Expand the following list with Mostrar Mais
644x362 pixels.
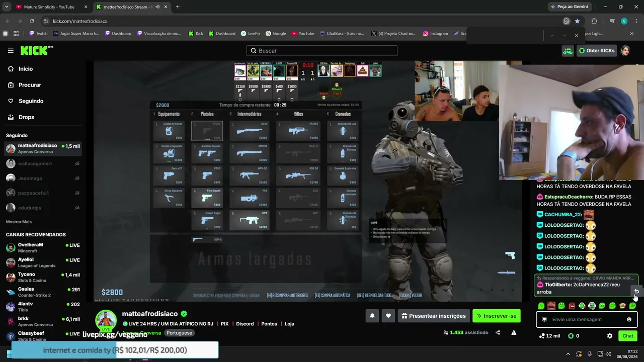[x=19, y=222]
